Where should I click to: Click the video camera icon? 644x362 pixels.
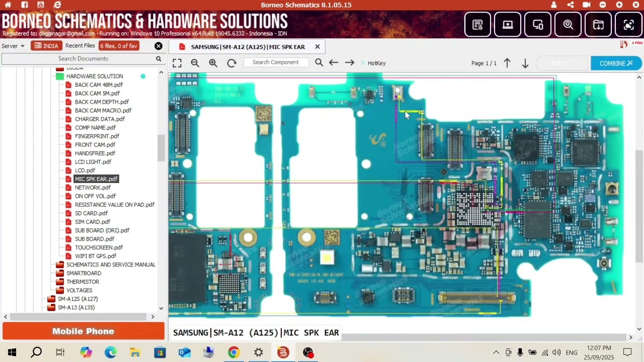tap(587, 5)
